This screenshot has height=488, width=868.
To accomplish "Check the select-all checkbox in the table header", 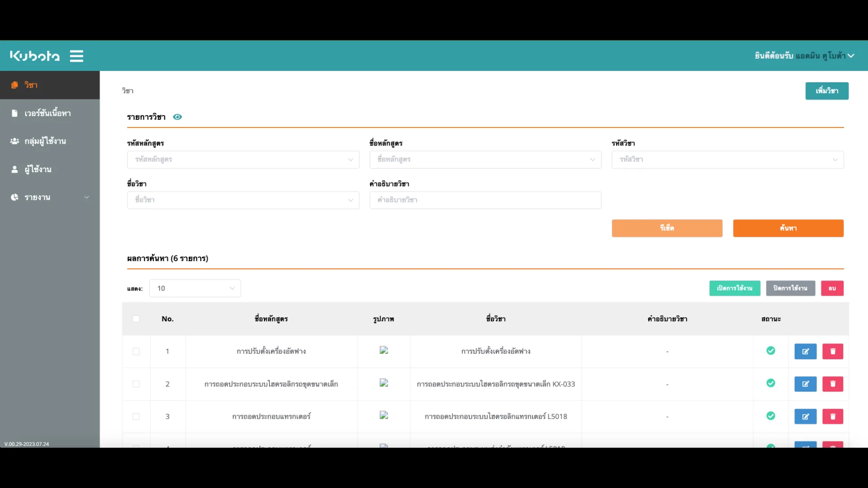I will 136,319.
